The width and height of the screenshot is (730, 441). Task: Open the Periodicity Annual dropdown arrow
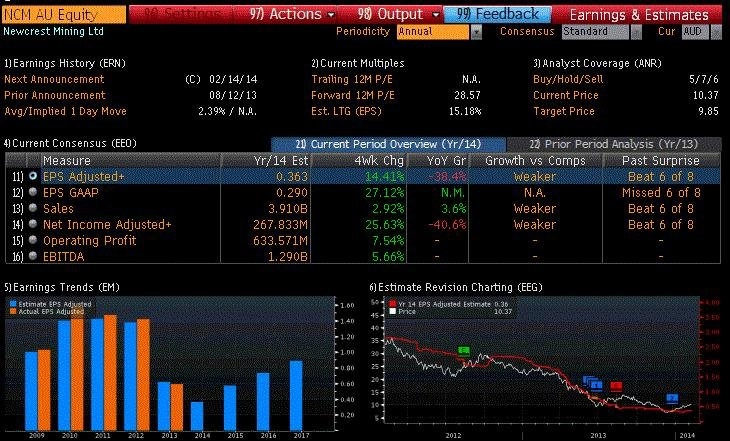[x=476, y=32]
